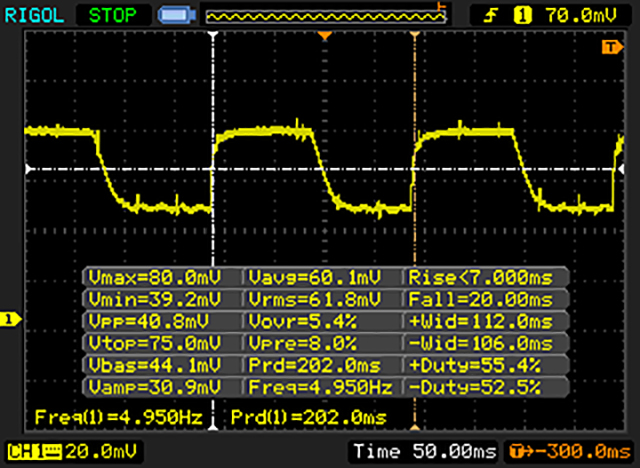Screen dimensions: 640x468
Task: Click the +Duty=55.4% measurement
Action: tap(475, 365)
